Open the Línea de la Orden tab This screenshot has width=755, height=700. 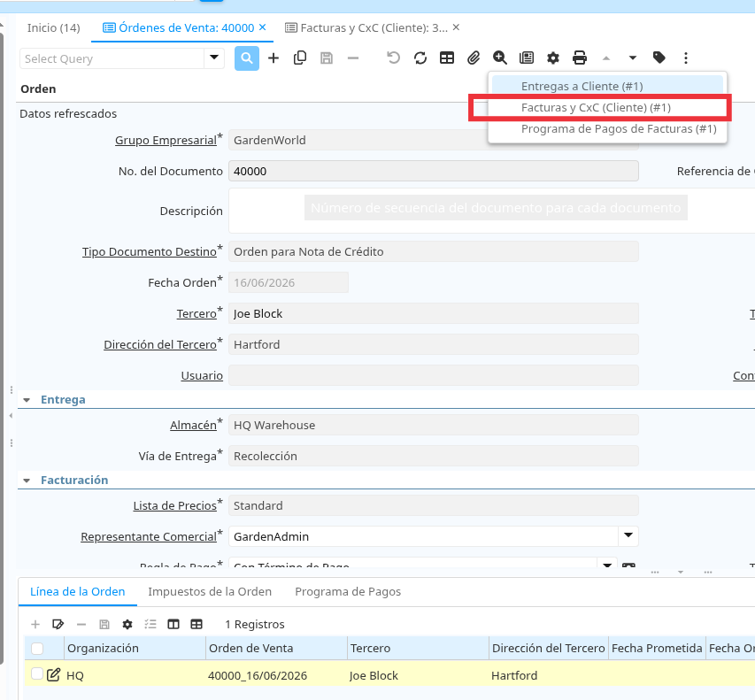click(x=78, y=592)
